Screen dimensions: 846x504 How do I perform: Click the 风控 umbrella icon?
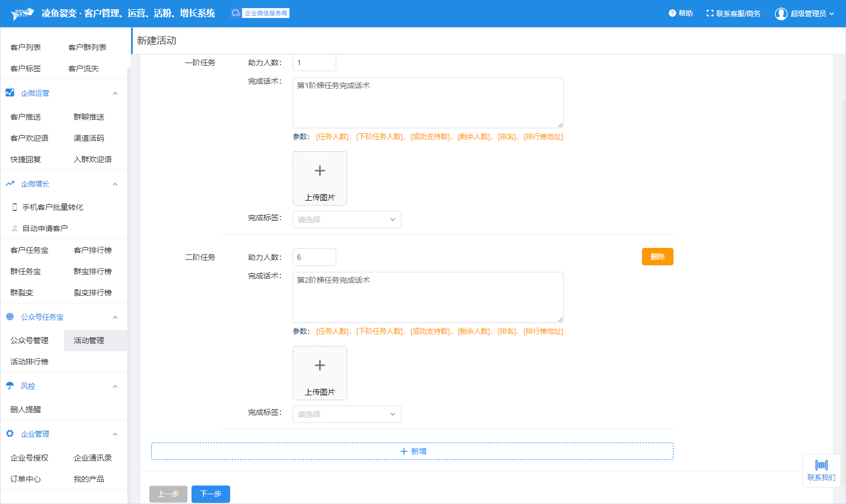pos(10,386)
